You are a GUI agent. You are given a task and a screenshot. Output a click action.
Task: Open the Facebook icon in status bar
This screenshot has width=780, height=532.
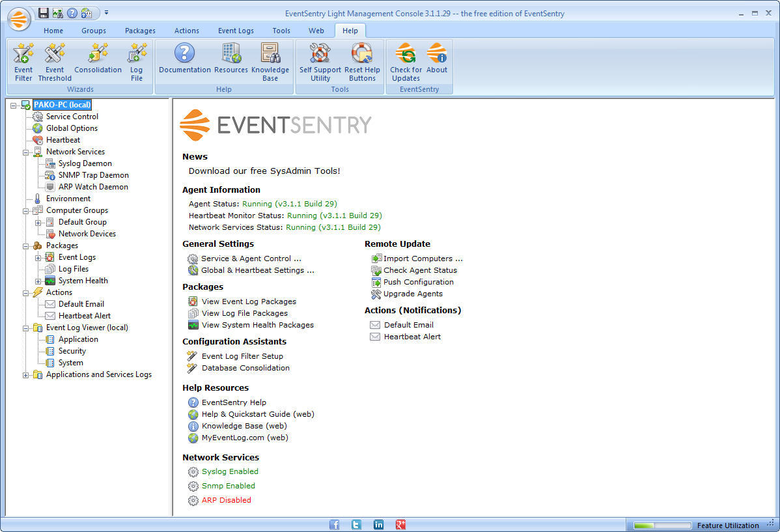(334, 525)
